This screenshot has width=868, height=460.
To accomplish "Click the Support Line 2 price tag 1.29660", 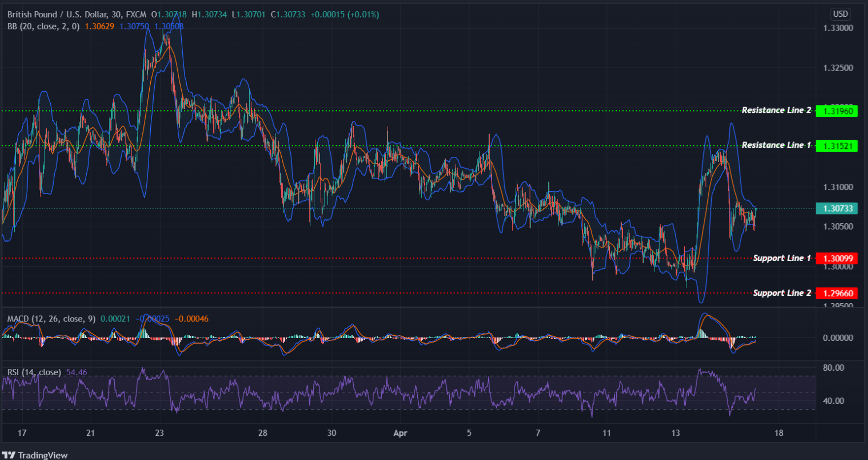I will pos(837,293).
